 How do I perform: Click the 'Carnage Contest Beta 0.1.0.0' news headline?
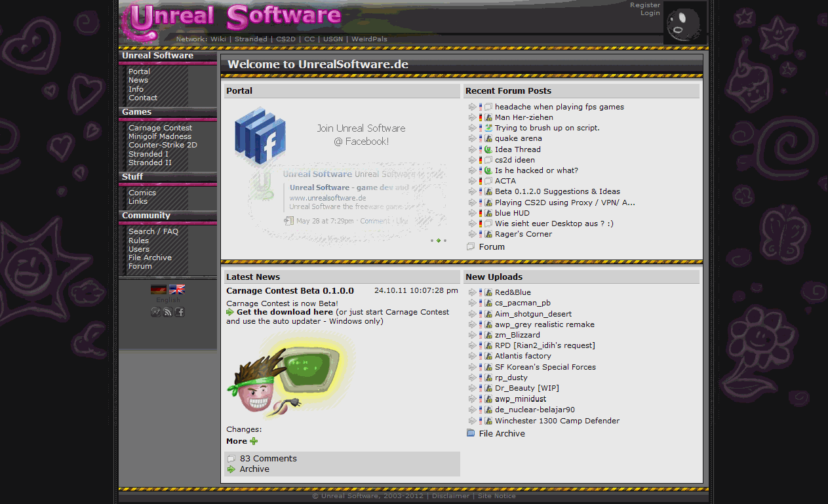(x=290, y=290)
